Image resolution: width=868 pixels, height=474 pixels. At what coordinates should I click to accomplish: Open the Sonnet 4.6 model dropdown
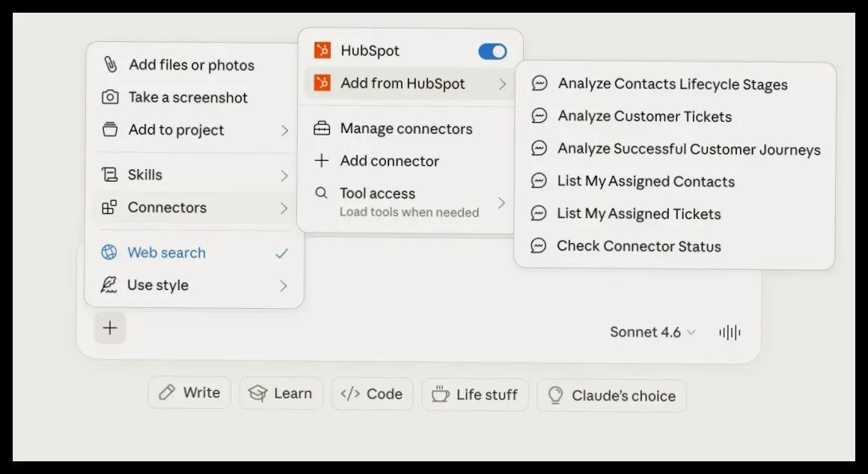click(652, 332)
